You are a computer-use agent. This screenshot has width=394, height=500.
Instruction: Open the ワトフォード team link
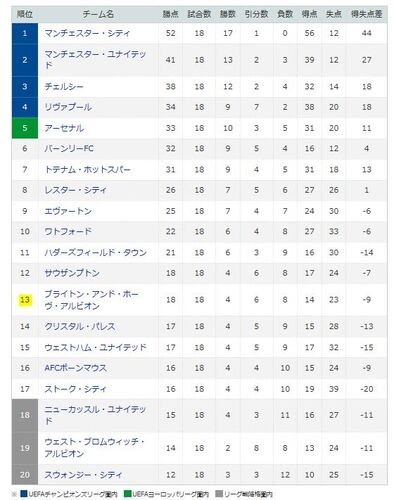click(68, 231)
